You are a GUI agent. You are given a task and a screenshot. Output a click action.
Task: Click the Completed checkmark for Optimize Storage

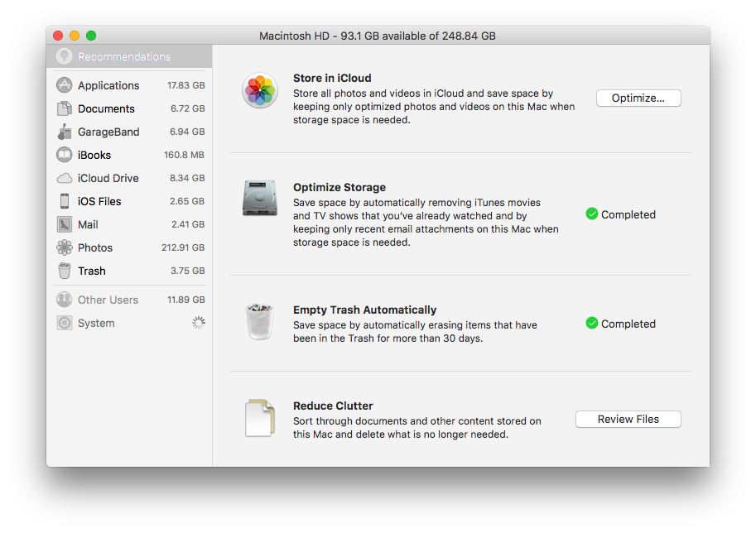591,214
